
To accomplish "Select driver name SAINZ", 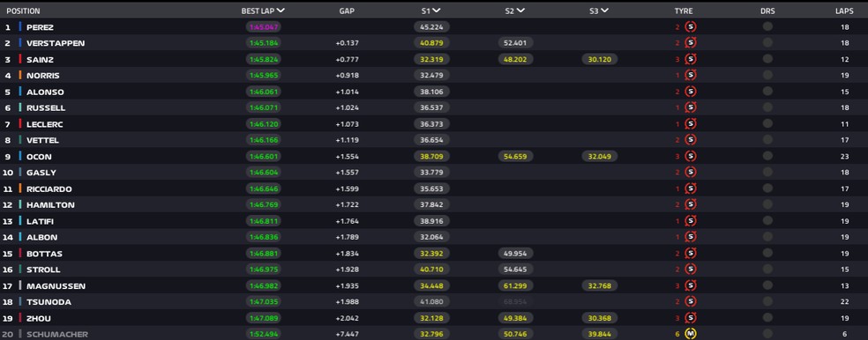I will point(40,59).
